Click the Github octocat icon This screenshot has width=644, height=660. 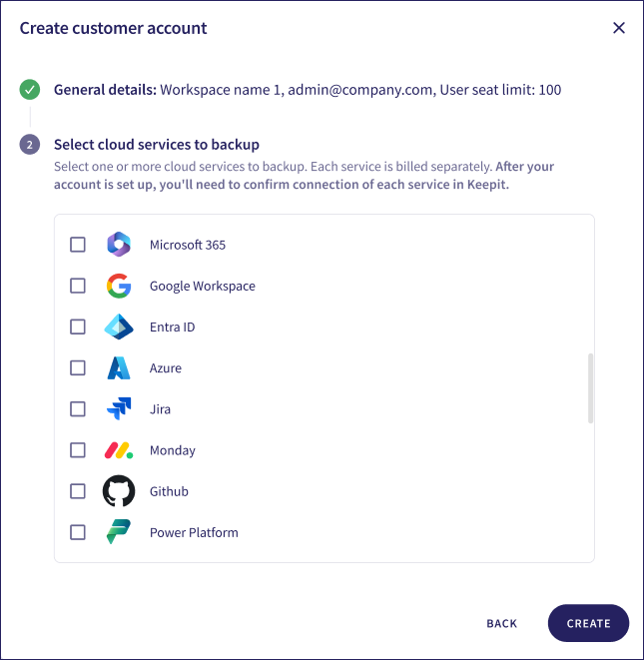coord(119,491)
